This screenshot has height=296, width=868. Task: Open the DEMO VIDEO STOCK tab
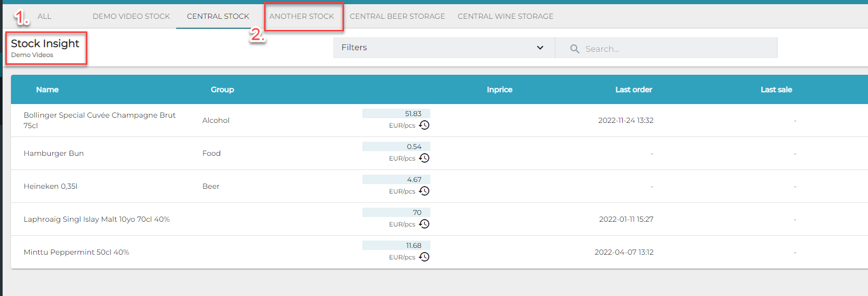click(131, 16)
